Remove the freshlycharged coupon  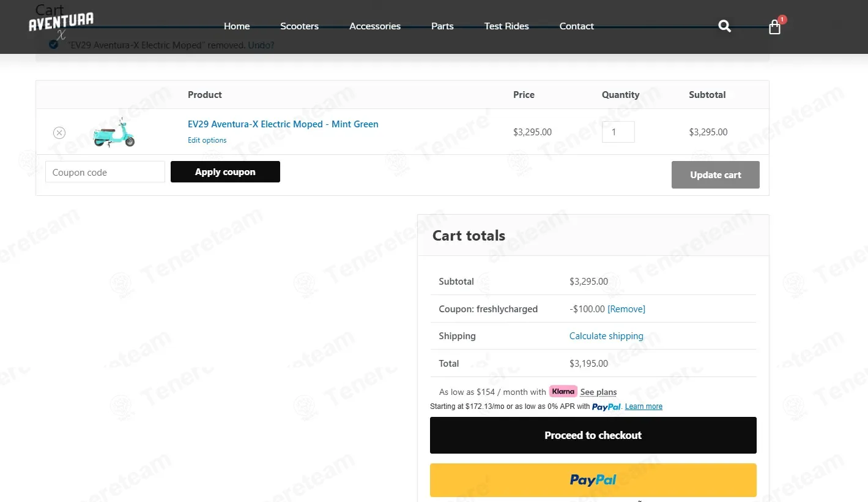pos(626,309)
